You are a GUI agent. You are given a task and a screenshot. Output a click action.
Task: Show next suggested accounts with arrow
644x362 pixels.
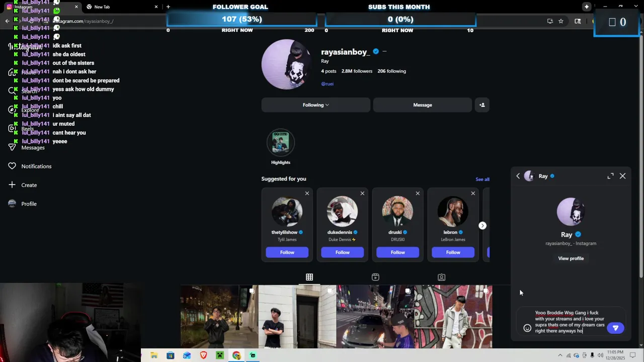pyautogui.click(x=482, y=225)
